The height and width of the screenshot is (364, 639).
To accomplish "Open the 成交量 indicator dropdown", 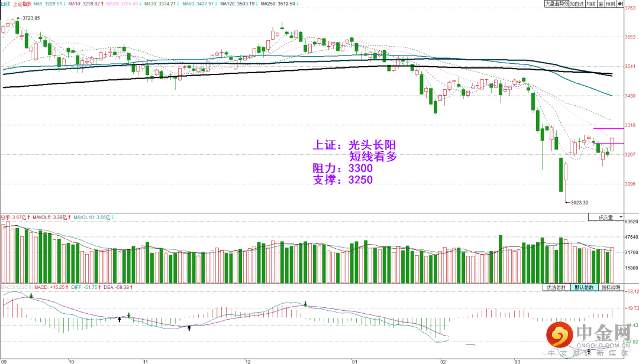I will (606, 217).
